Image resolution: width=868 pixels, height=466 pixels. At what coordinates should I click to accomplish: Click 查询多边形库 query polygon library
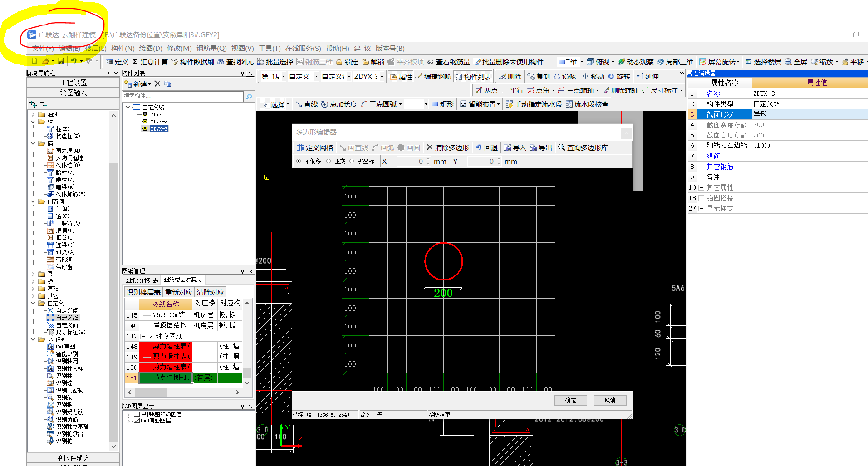pyautogui.click(x=583, y=147)
